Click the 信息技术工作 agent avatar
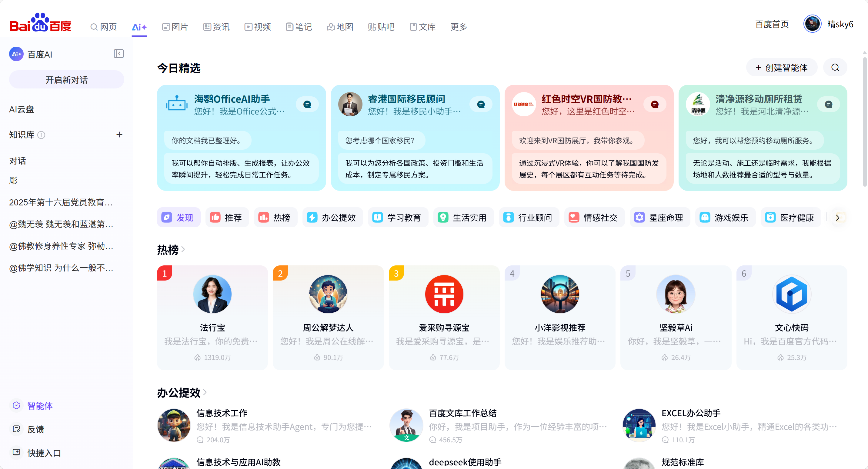 pos(174,425)
